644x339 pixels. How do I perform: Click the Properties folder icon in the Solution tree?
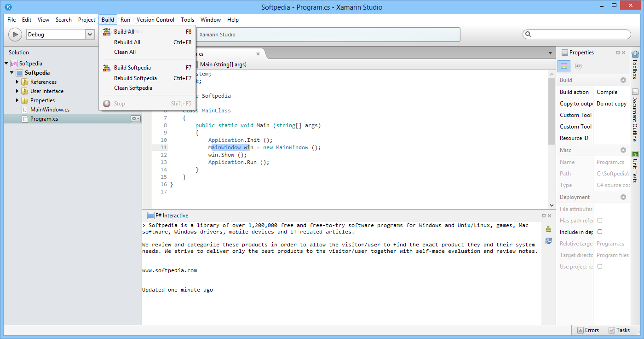[x=25, y=100]
